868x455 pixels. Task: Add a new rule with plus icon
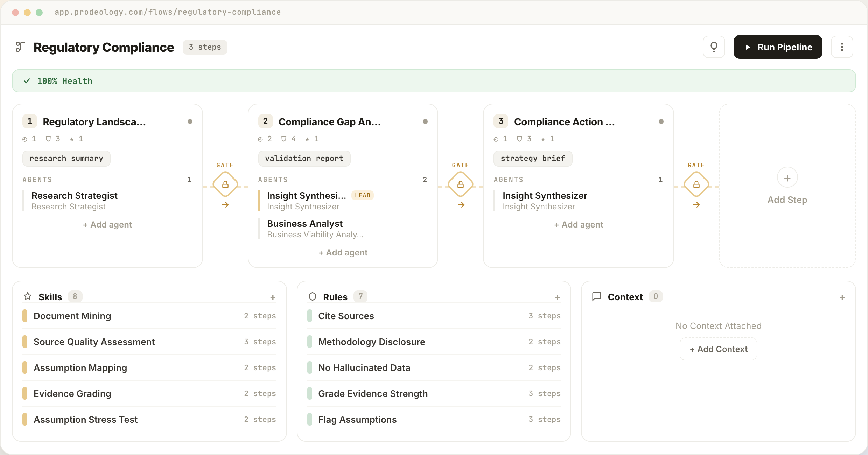[558, 297]
